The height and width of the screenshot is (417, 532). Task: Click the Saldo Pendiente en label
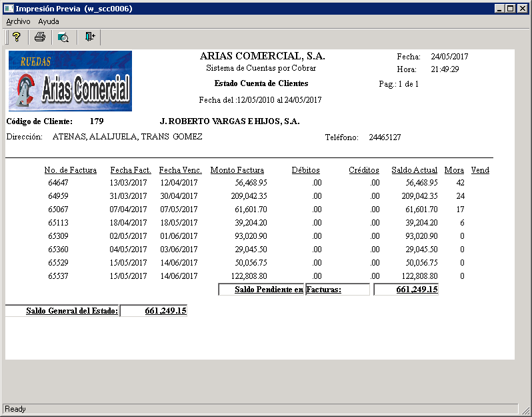(x=269, y=290)
